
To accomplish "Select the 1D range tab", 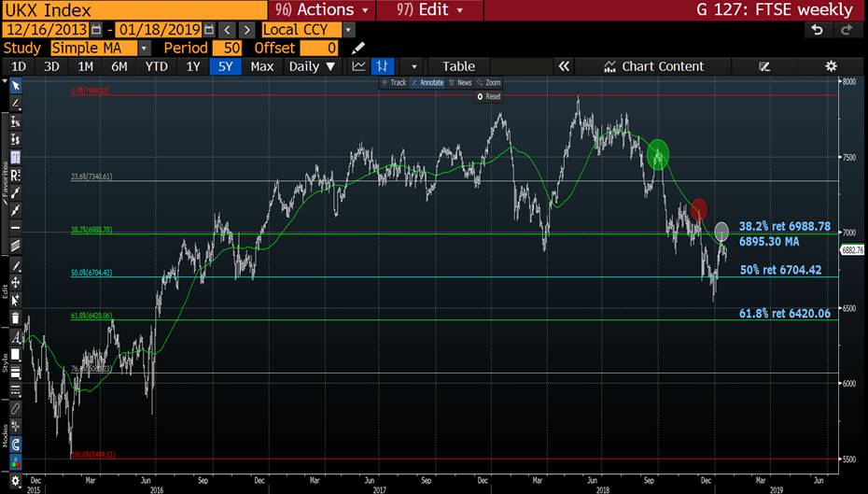I will point(19,66).
